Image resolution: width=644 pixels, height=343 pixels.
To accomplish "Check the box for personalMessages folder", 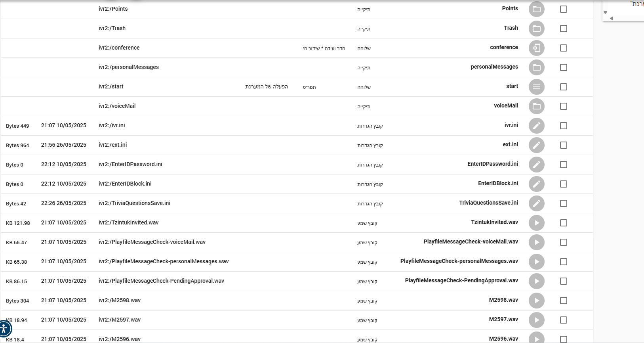I will pos(563,67).
